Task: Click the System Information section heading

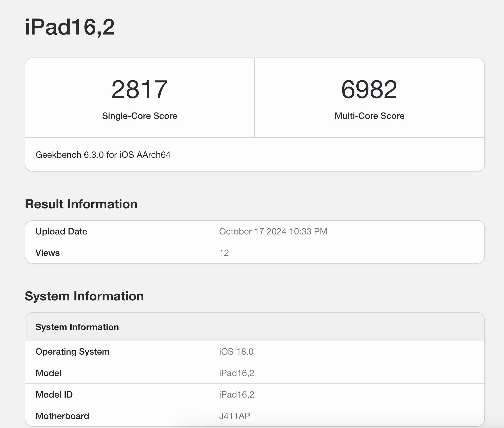Action: coord(84,296)
